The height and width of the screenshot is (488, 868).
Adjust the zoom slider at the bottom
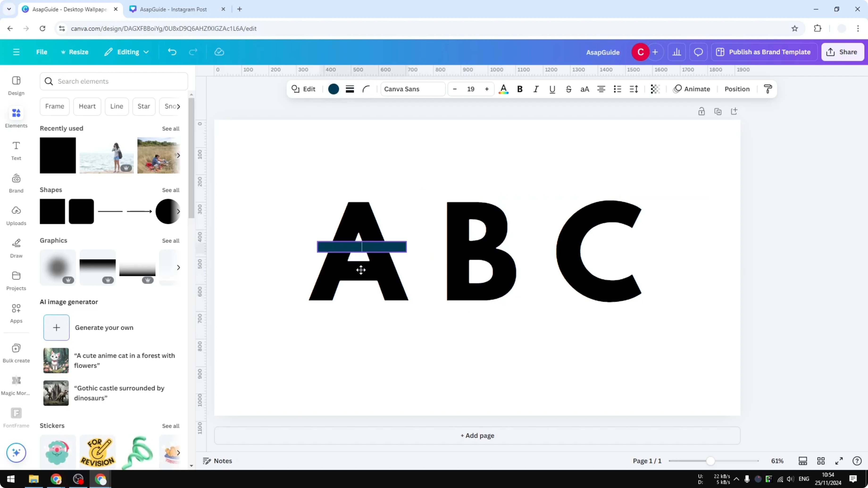[711, 461]
